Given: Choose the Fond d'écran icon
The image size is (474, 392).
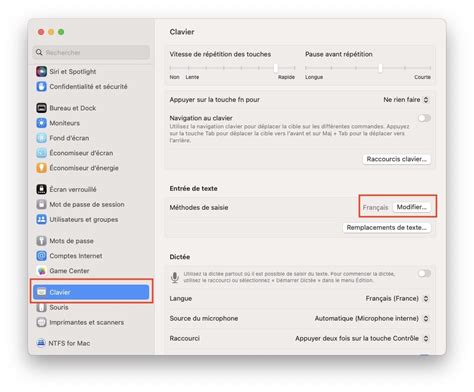Looking at the screenshot, I should (x=41, y=138).
